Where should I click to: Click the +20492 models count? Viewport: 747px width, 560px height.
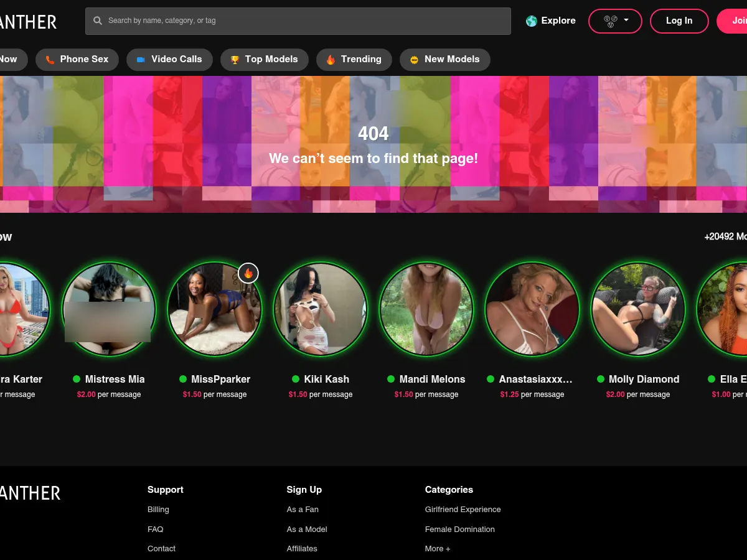(725, 236)
